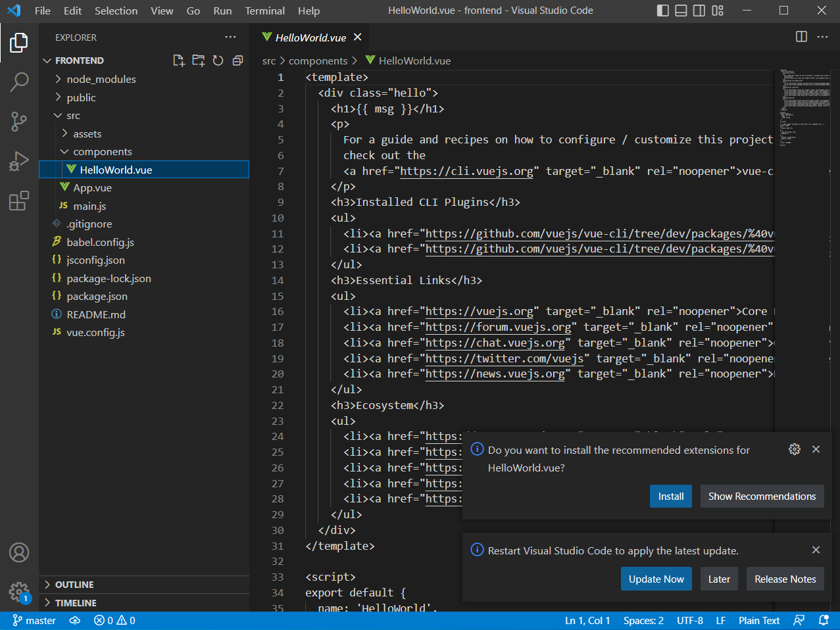Open the Manage gear with update badge
This screenshot has height=630, width=840.
19,592
